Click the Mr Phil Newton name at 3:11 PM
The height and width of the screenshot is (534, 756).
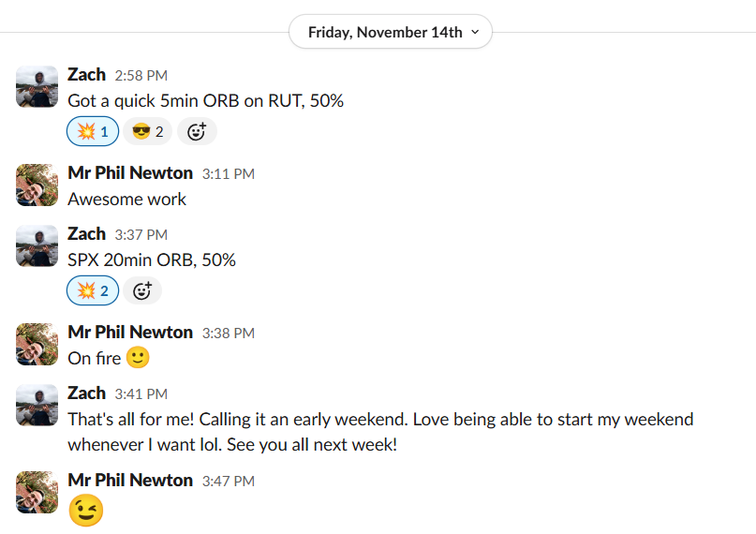point(130,173)
